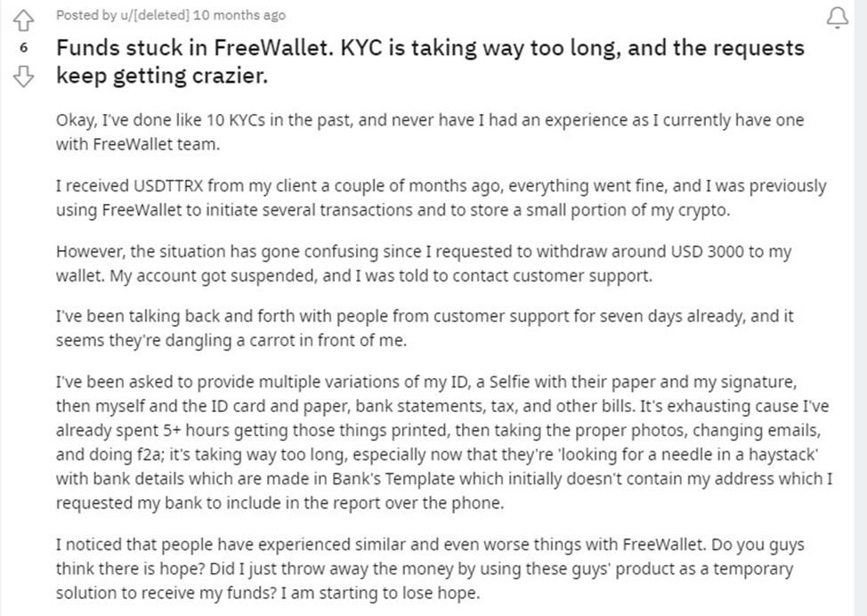Click paragraph starting "I've been talking back and forth"
Viewport: 867px width, 616px height.
pos(425,328)
